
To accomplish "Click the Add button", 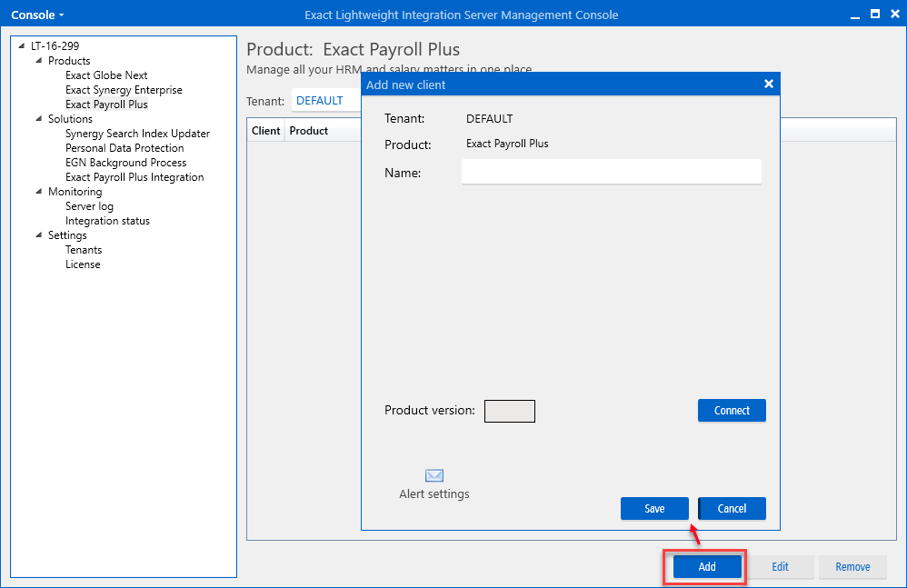I will [707, 566].
